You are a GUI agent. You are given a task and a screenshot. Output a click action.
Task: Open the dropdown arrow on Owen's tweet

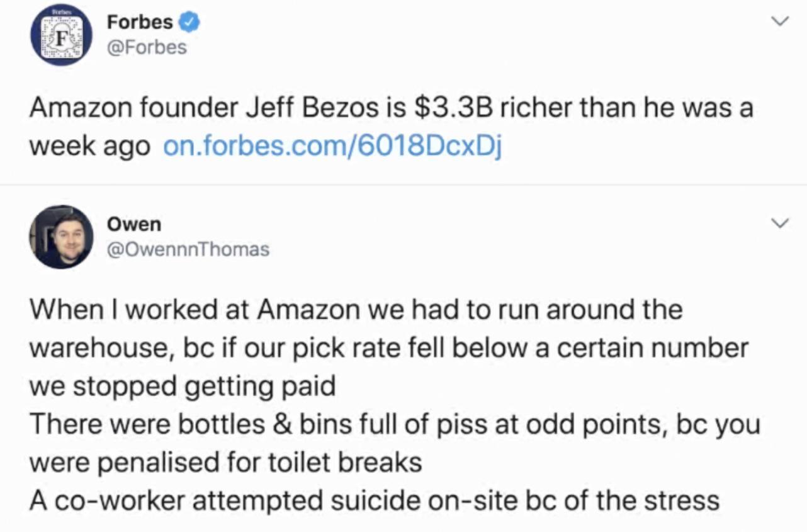(781, 222)
